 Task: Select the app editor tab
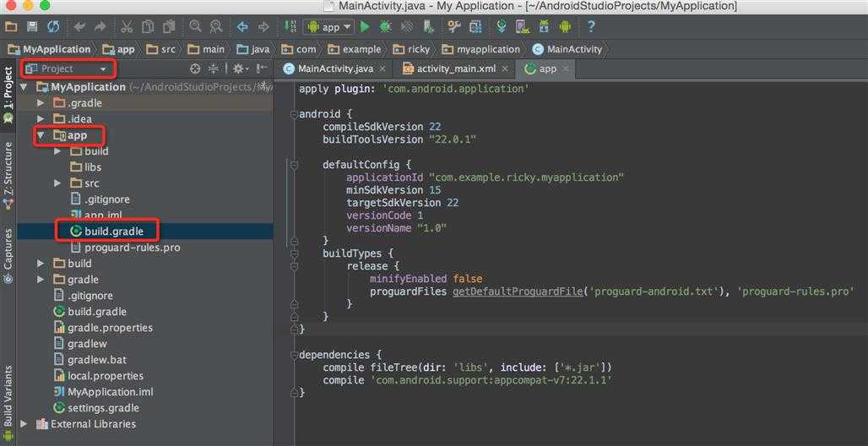[x=546, y=68]
